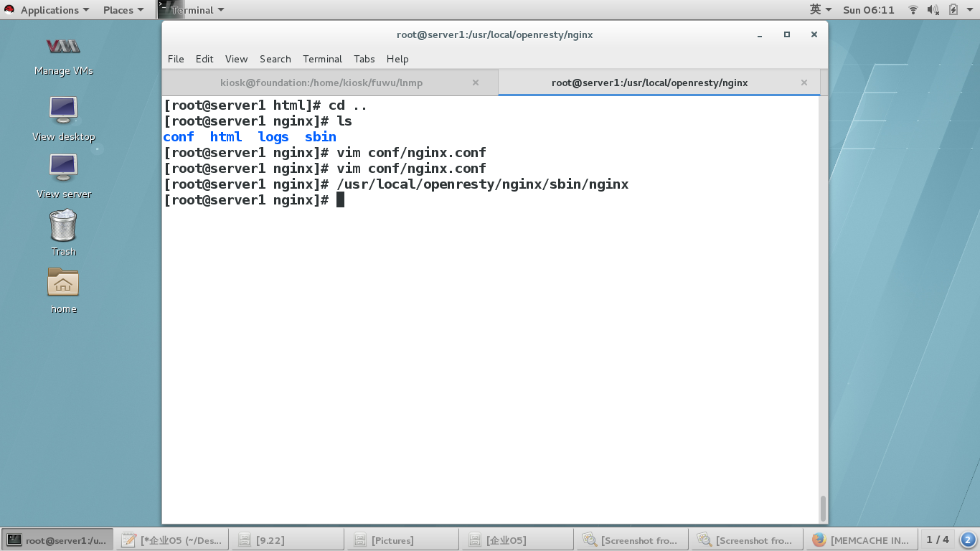Click the conf directory name
This screenshot has width=980, height=551.
click(x=179, y=136)
